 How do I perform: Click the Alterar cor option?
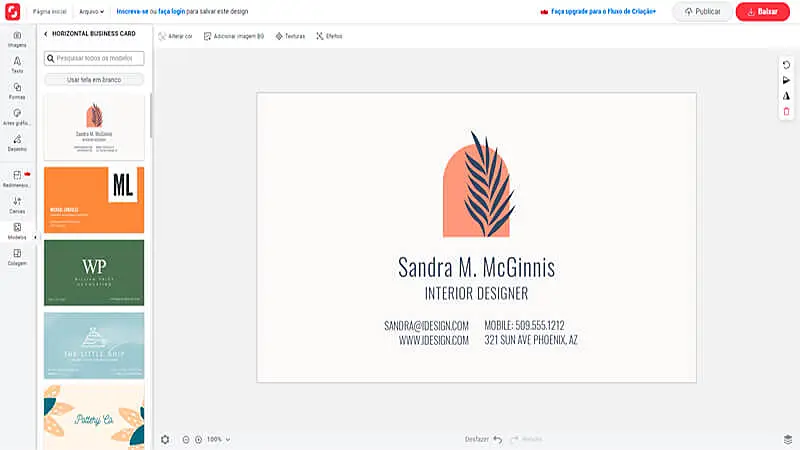175,36
